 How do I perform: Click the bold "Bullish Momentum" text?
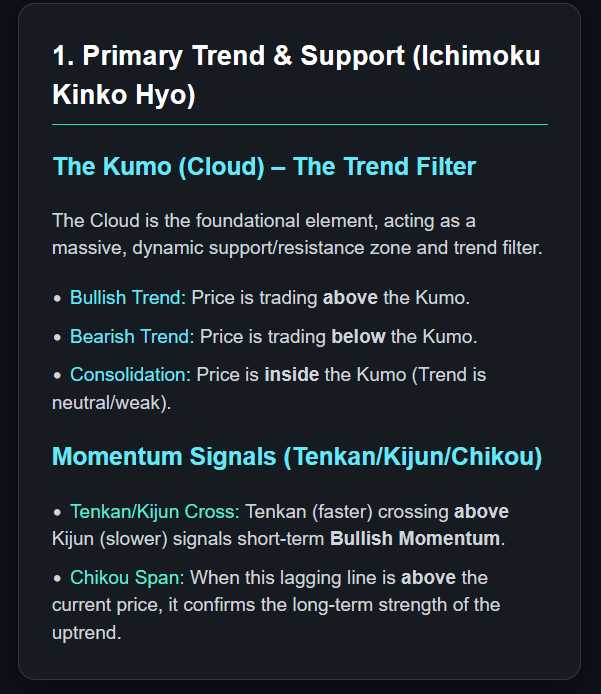point(414,540)
